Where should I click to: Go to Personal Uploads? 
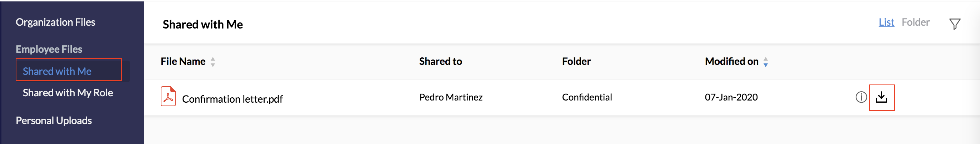tap(54, 121)
